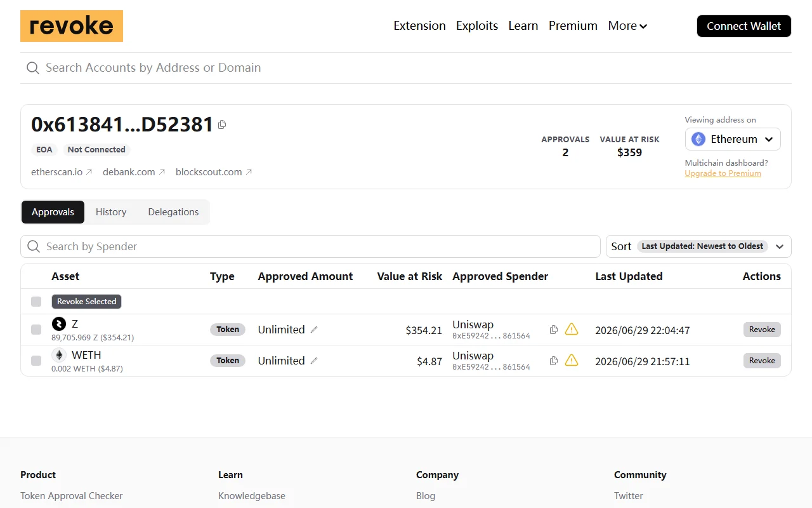The image size is (812, 508).
Task: Revoke the Z token approval
Action: coord(762,330)
